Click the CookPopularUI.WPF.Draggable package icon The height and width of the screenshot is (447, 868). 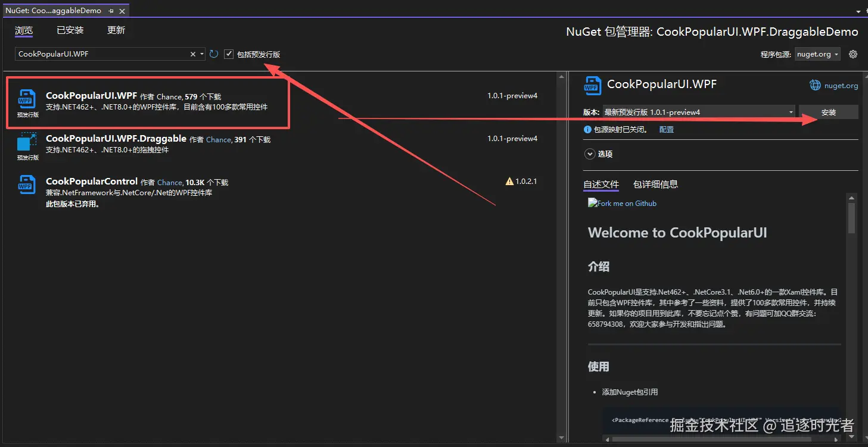pos(27,142)
